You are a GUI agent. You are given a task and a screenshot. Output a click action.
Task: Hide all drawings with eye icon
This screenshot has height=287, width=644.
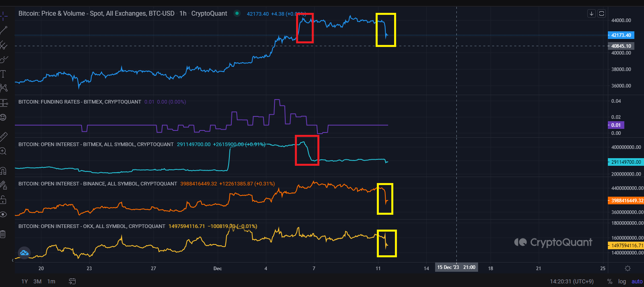[x=3, y=214]
